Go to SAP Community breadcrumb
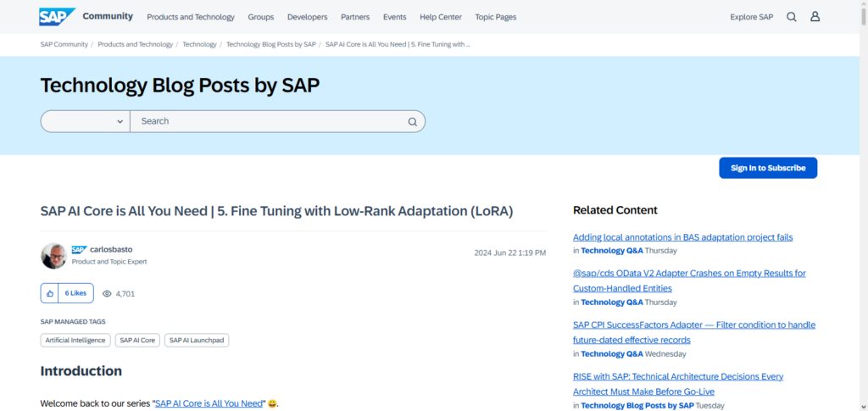The width and height of the screenshot is (868, 411). [64, 44]
